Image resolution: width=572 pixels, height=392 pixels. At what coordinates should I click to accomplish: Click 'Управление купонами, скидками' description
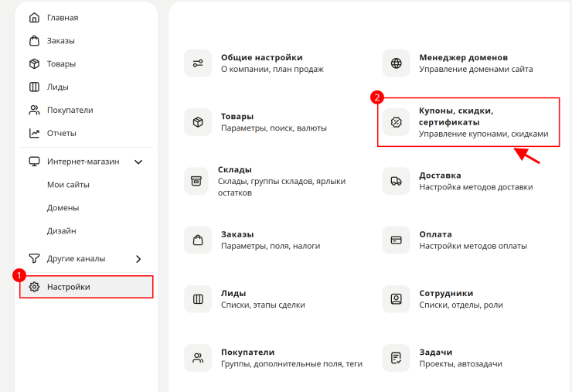483,134
